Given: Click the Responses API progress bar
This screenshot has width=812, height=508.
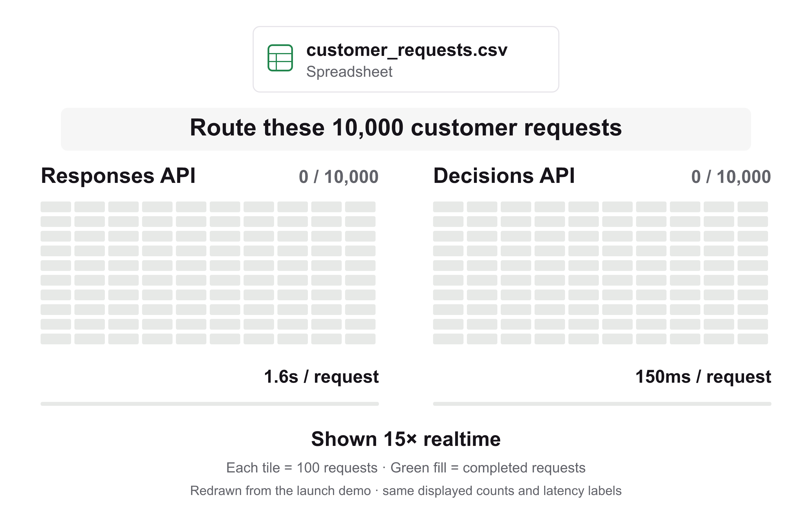Looking at the screenshot, I should pyautogui.click(x=210, y=404).
